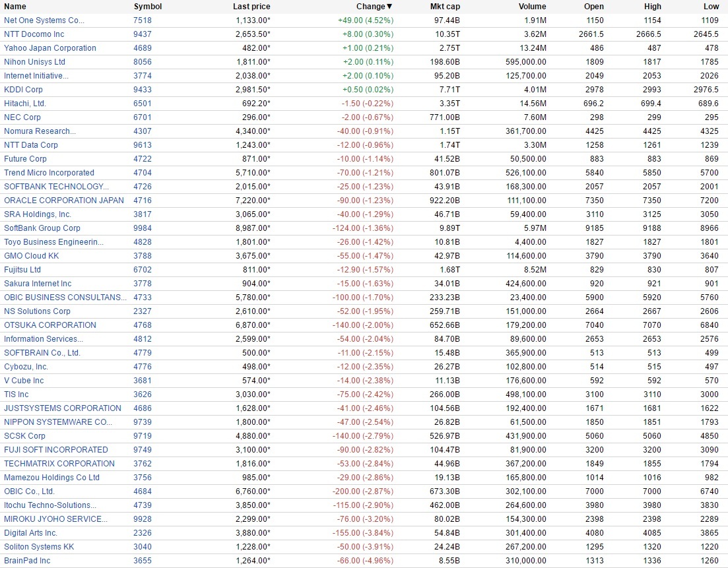Image resolution: width=728 pixels, height=568 pixels.
Task: Open the OTSUKA CORPORATION link
Action: 50,325
